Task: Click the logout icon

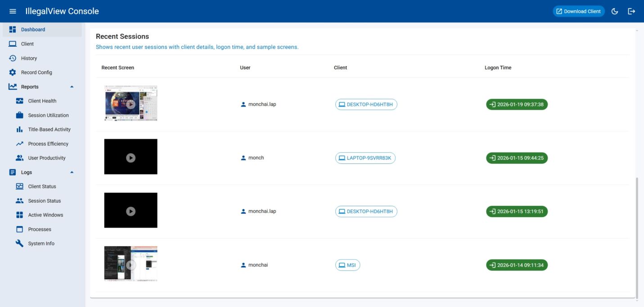Action: [x=631, y=11]
